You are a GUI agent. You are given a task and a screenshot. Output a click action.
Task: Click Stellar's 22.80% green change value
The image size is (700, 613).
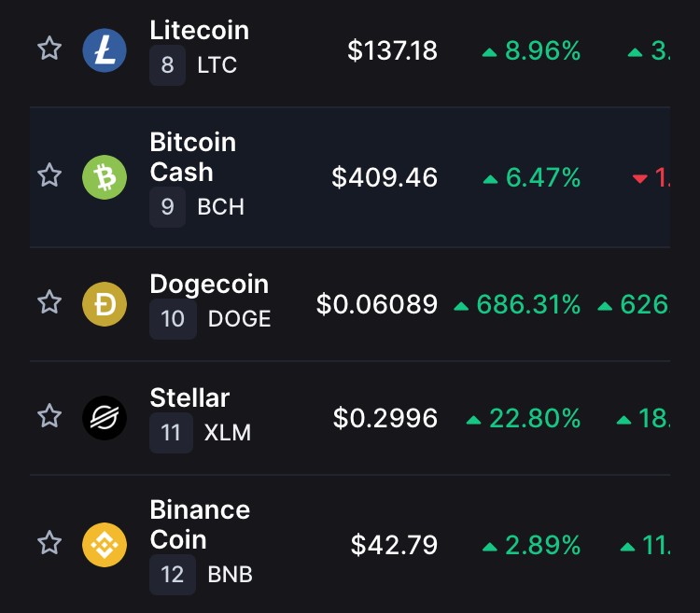tap(535, 418)
